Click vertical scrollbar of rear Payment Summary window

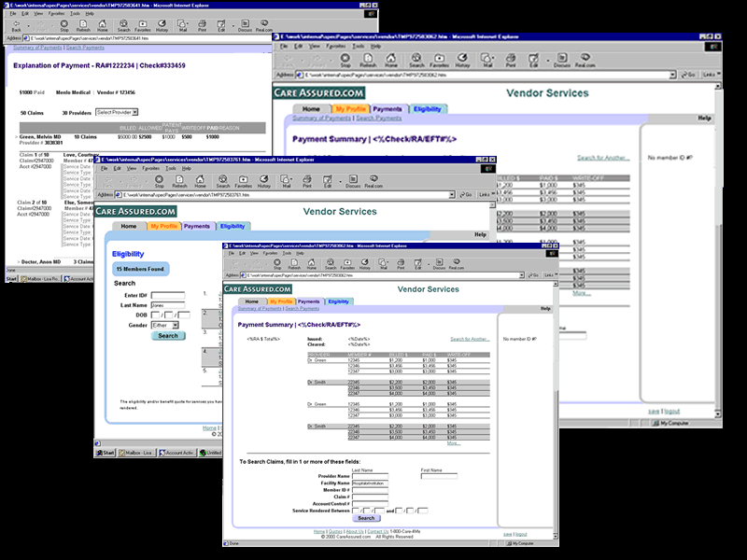point(718,250)
